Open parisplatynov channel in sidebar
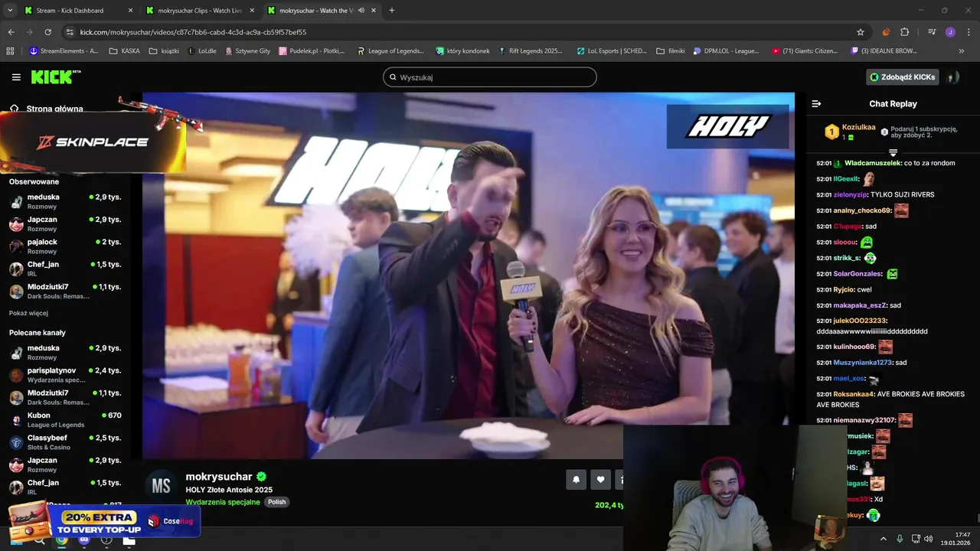Viewport: 980px width, 551px height. click(65, 375)
